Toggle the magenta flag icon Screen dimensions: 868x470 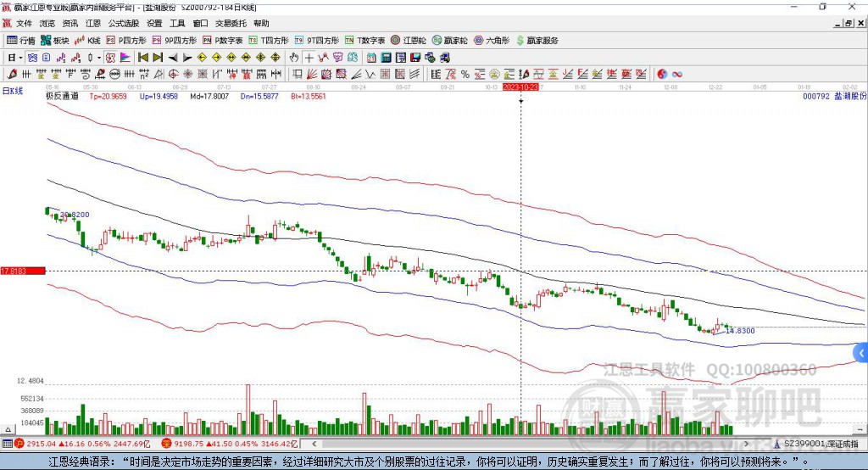[125, 58]
